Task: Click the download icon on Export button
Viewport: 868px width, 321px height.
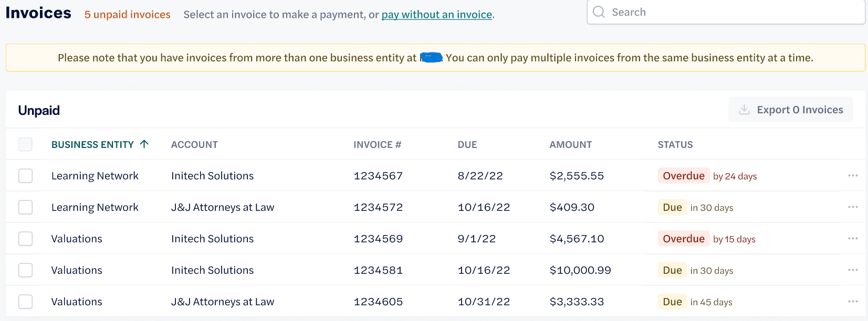Action: pyautogui.click(x=744, y=110)
